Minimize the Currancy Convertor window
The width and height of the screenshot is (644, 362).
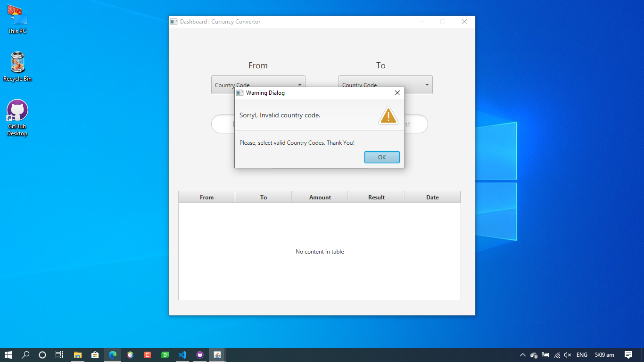pos(421,22)
